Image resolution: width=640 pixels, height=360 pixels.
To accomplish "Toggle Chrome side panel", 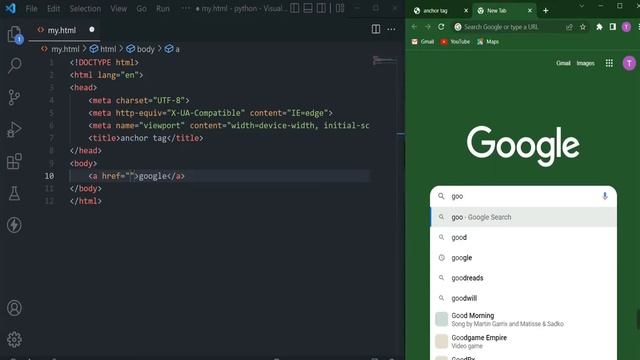I will pyautogui.click(x=613, y=27).
